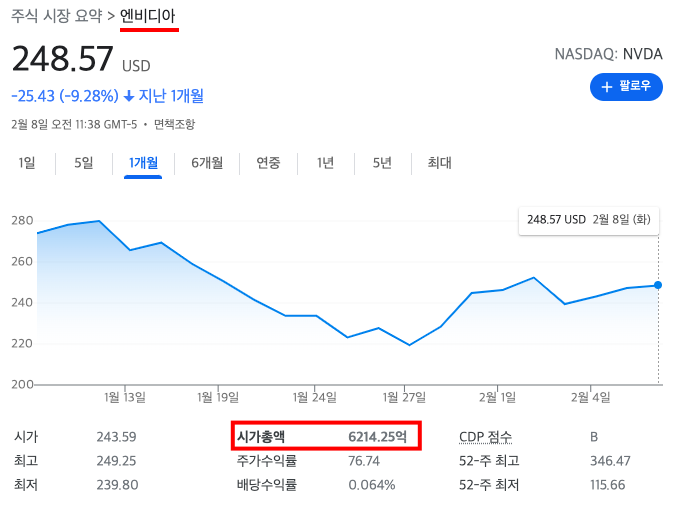Click the 115.66 52-week low value

608,485
